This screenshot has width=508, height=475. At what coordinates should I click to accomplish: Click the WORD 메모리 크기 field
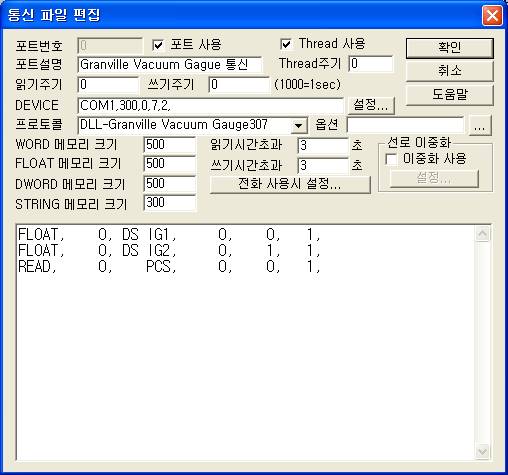pyautogui.click(x=169, y=145)
